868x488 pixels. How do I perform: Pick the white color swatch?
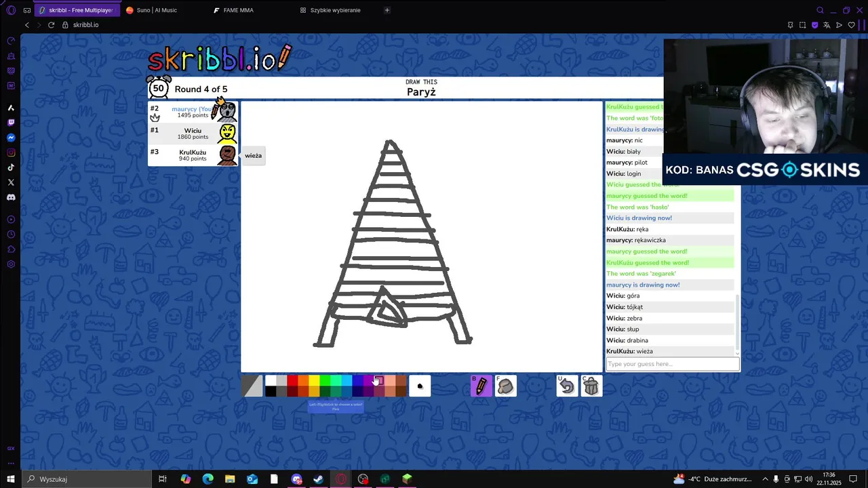[x=271, y=380]
